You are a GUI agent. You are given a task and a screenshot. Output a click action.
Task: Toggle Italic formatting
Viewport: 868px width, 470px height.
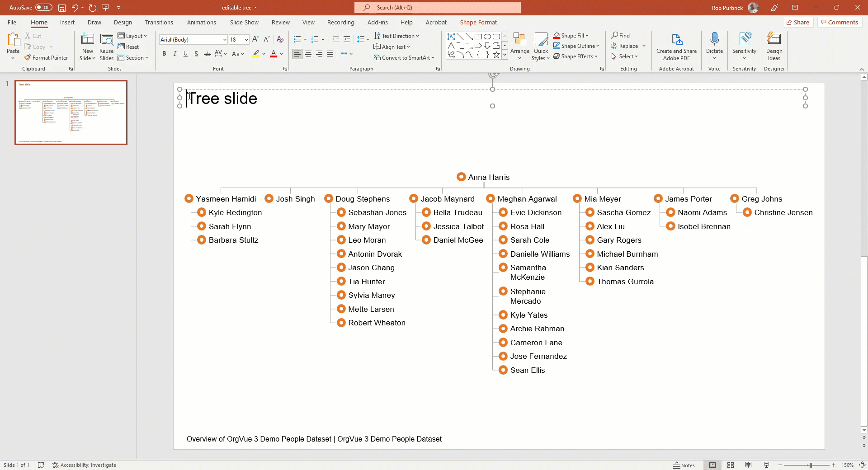[x=175, y=54]
